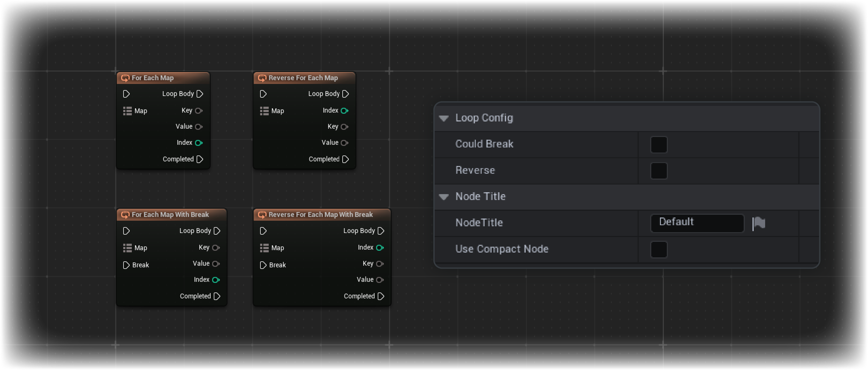Collapse the Node Title section

444,197
